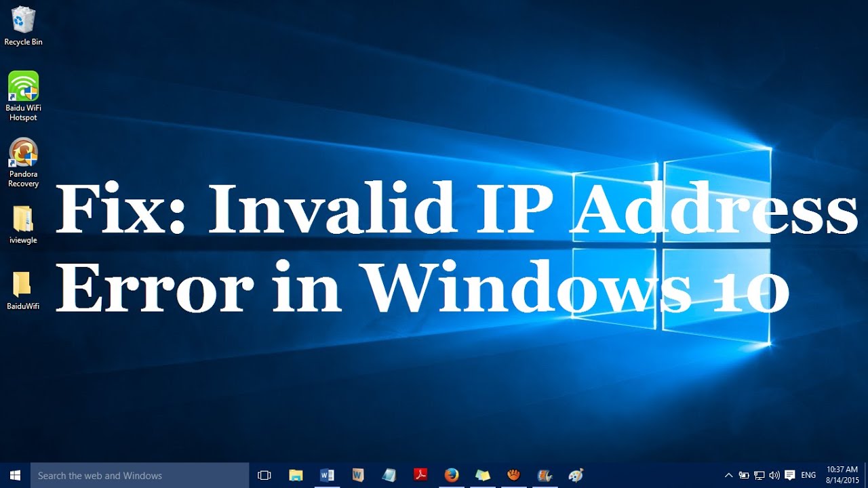Launch Paint from the taskbar
Screen dimensions: 868x488
[x=576, y=475]
